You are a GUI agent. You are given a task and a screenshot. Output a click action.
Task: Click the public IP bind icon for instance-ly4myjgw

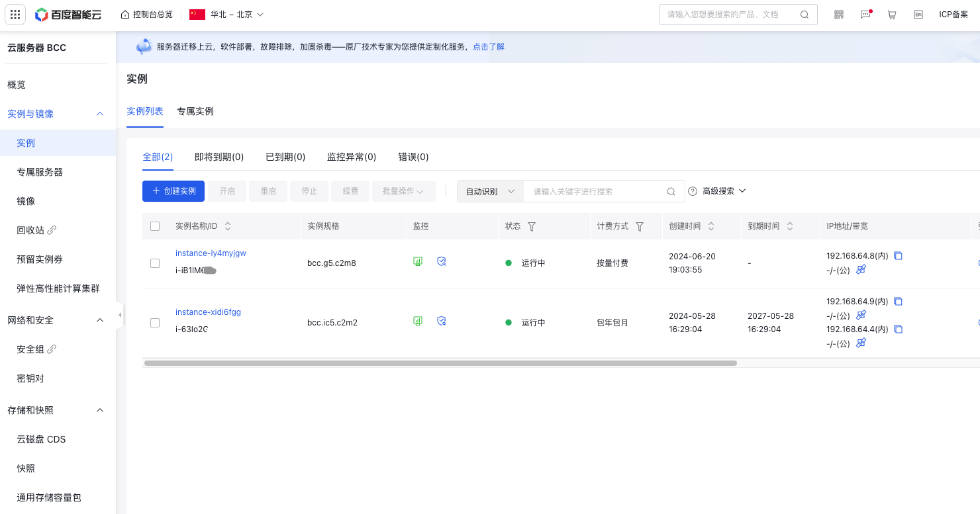(861, 269)
